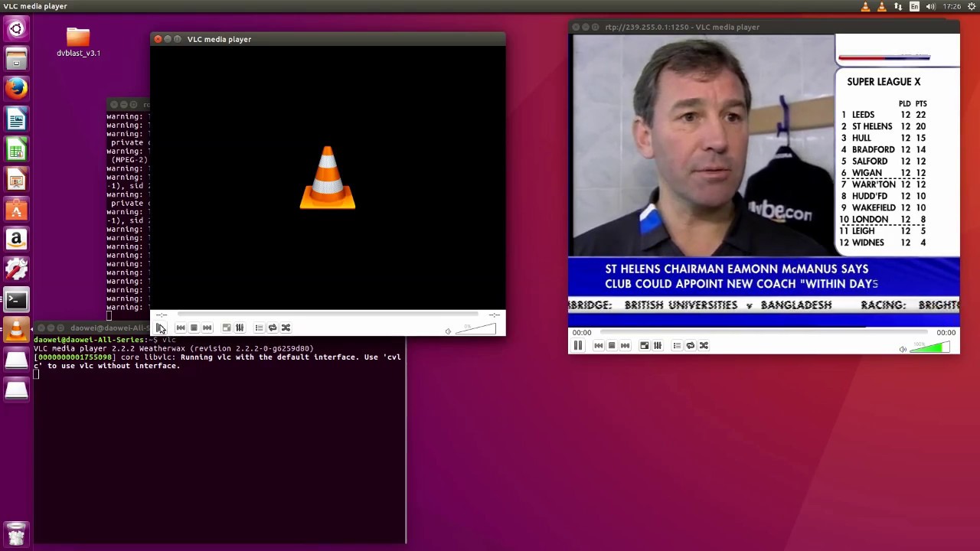The image size is (980, 551).
Task: Launch Firefox from the launcher
Action: 16,89
